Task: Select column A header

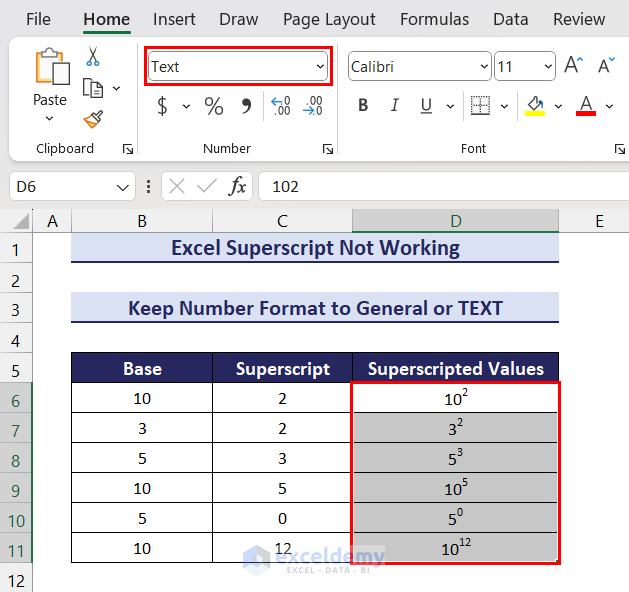Action: click(x=52, y=221)
